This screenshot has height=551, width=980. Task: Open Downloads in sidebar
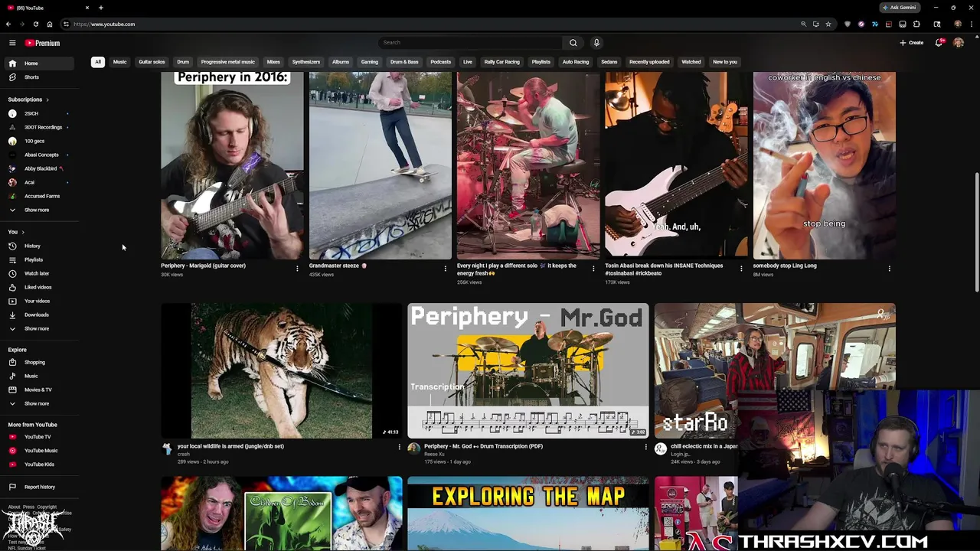[41, 315]
